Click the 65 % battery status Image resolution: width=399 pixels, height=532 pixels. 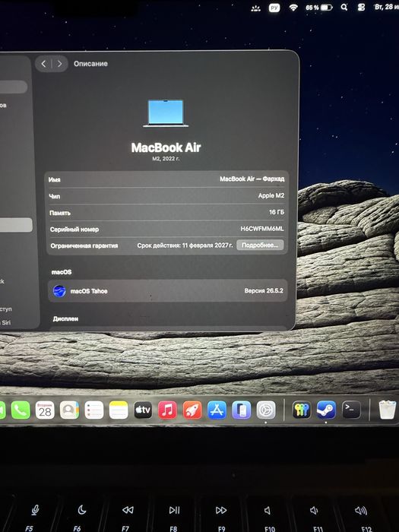pos(318,8)
